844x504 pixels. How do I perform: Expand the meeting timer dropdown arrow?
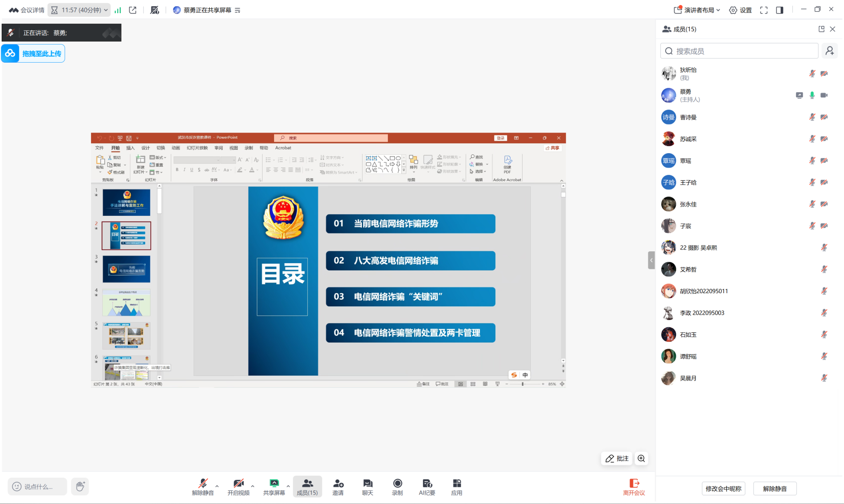(106, 10)
